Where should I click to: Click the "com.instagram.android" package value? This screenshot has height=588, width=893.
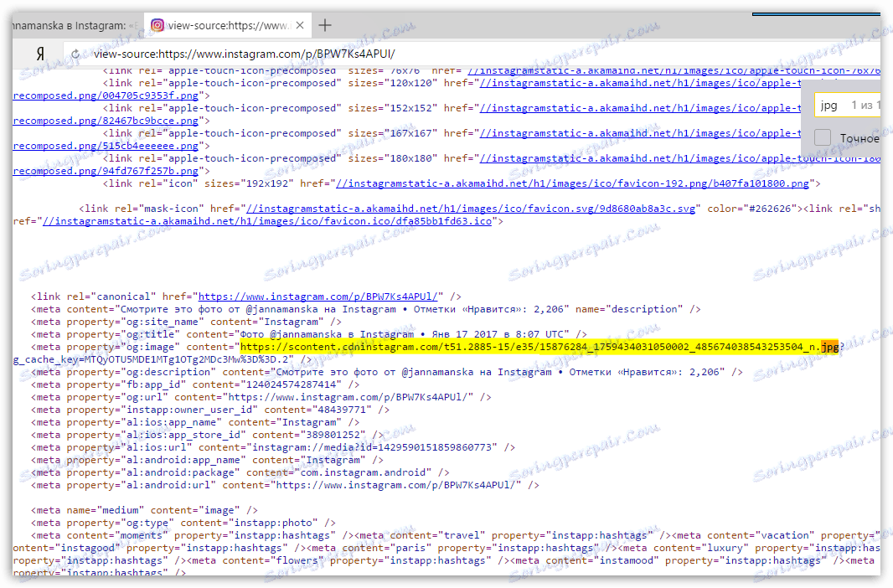[x=363, y=472]
